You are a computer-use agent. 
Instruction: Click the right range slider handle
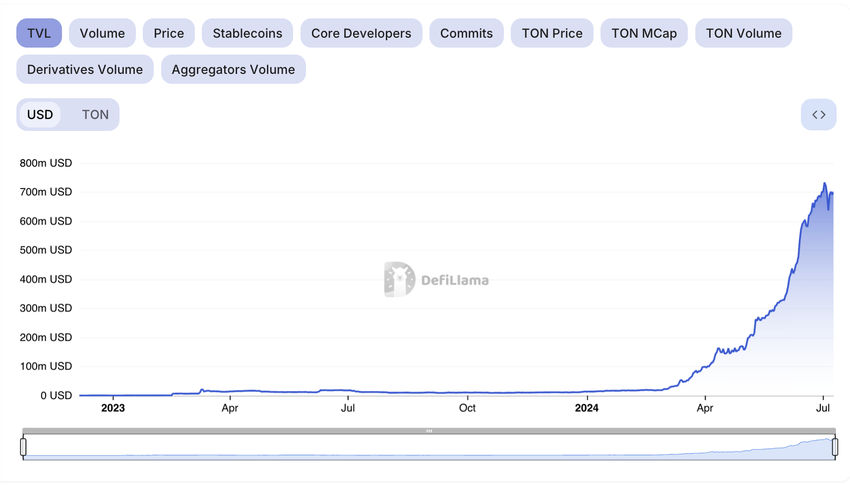tap(835, 447)
